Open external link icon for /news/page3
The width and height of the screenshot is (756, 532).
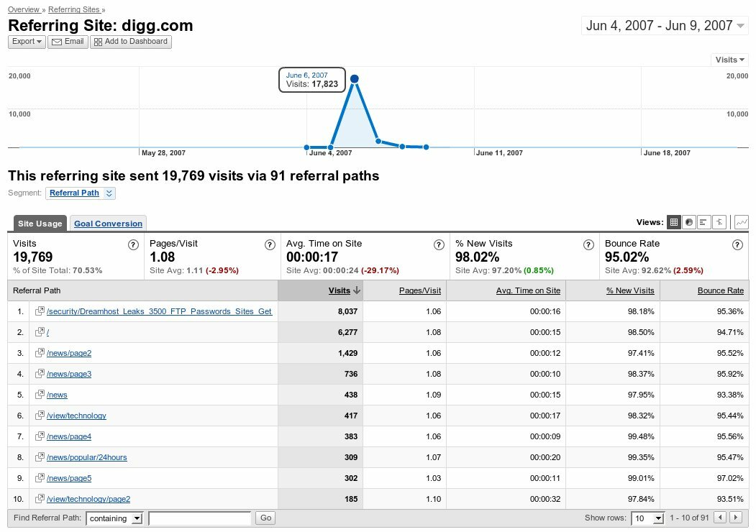pos(40,373)
